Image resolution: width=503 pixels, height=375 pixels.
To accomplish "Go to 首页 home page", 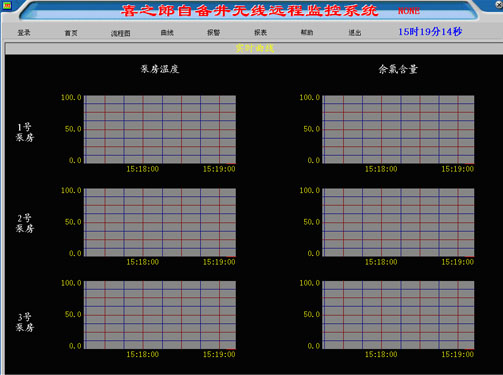I will pos(71,33).
